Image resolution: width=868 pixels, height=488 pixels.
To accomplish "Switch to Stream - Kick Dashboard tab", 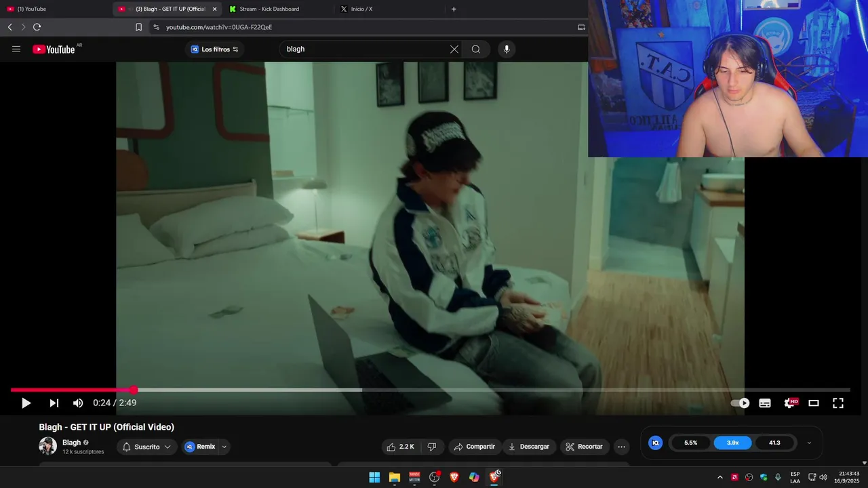I will pyautogui.click(x=278, y=9).
